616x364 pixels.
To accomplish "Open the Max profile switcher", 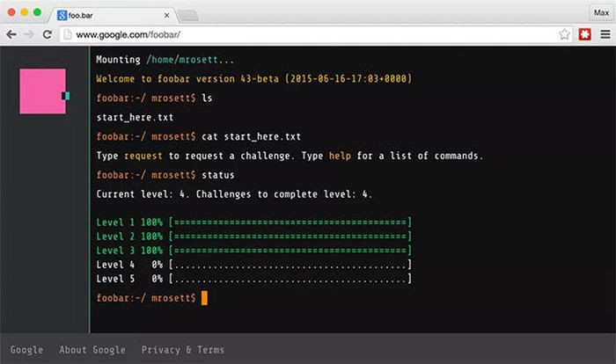I will [600, 12].
